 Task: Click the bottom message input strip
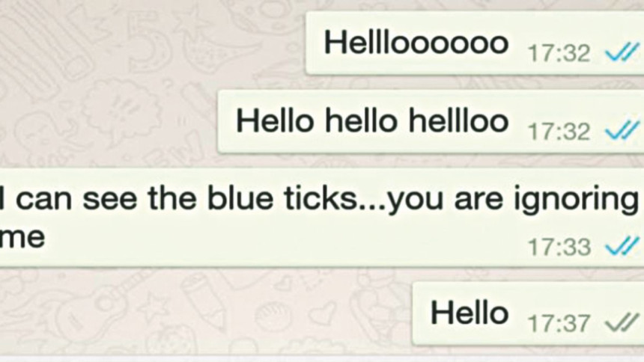322,358
